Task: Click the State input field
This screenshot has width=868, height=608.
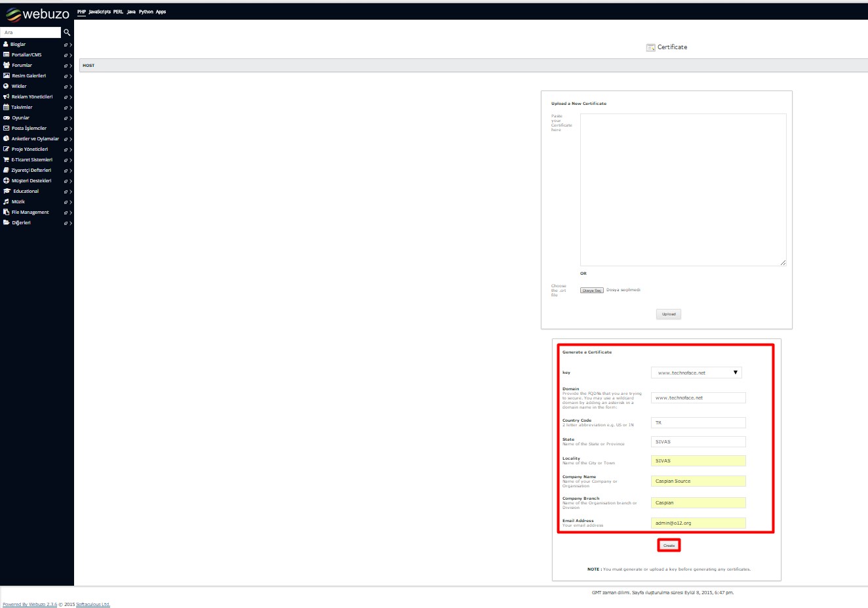Action: [x=698, y=441]
